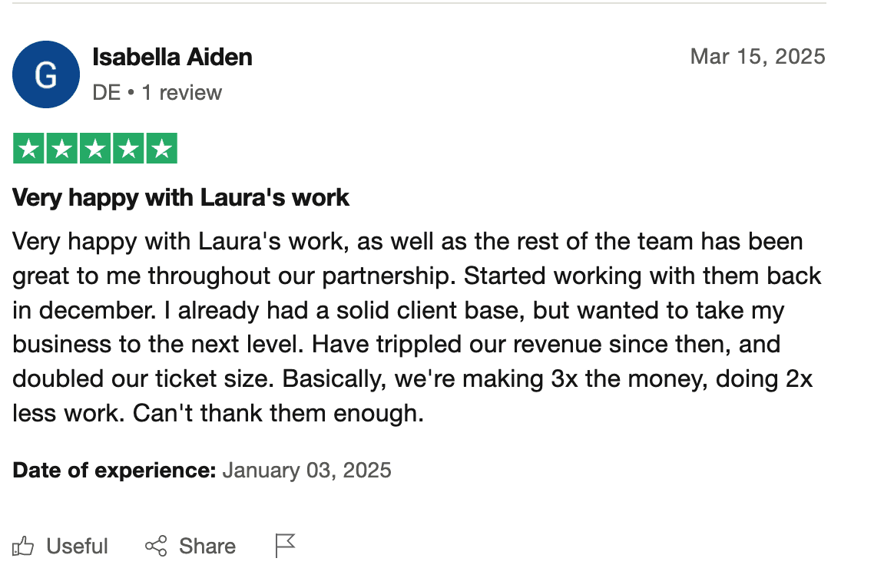
Task: Click the Mar 15, 2025 posted date
Action: point(758,56)
